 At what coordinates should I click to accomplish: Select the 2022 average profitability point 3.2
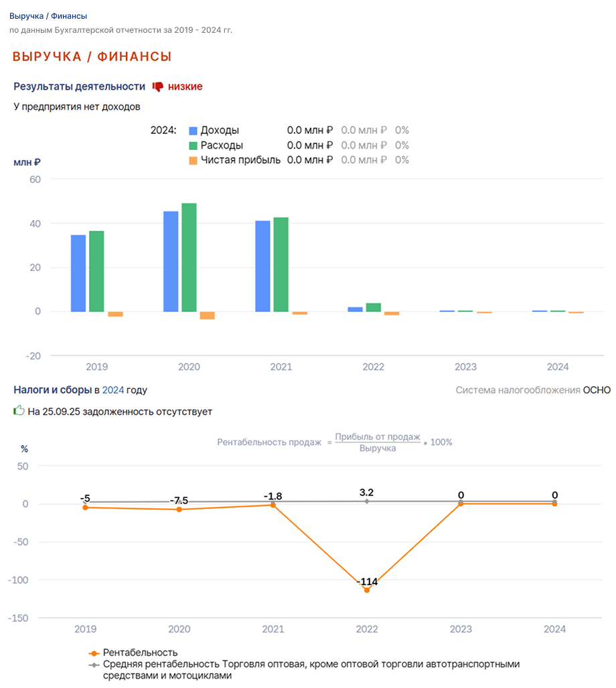pyautogui.click(x=367, y=501)
